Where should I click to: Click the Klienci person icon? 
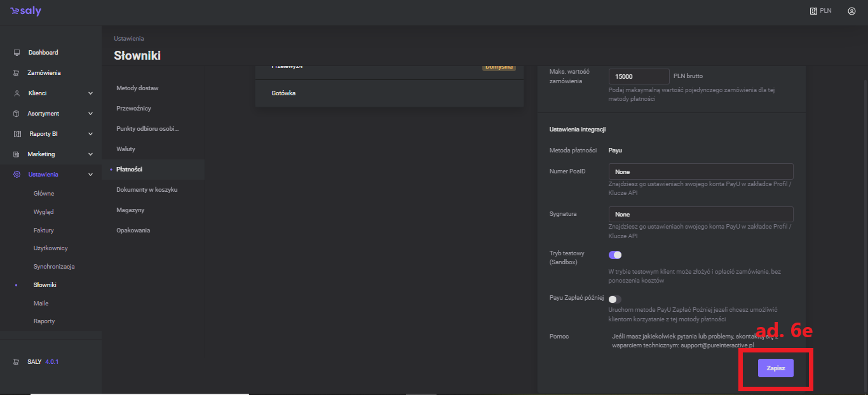pyautogui.click(x=17, y=93)
